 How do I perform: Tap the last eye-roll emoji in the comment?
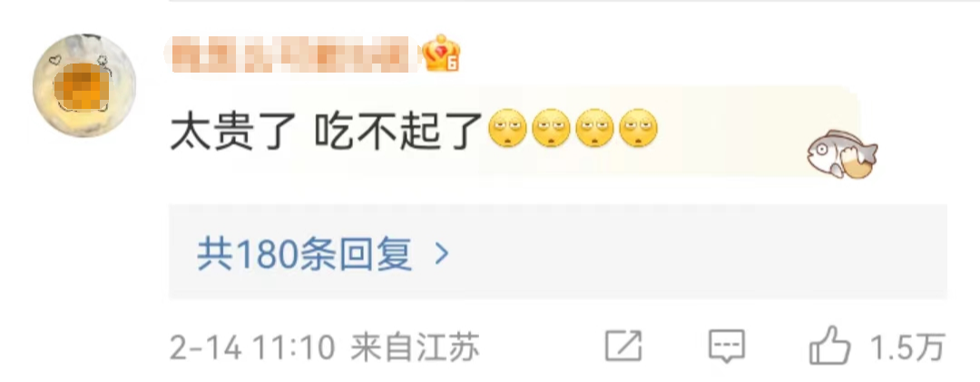(639, 129)
